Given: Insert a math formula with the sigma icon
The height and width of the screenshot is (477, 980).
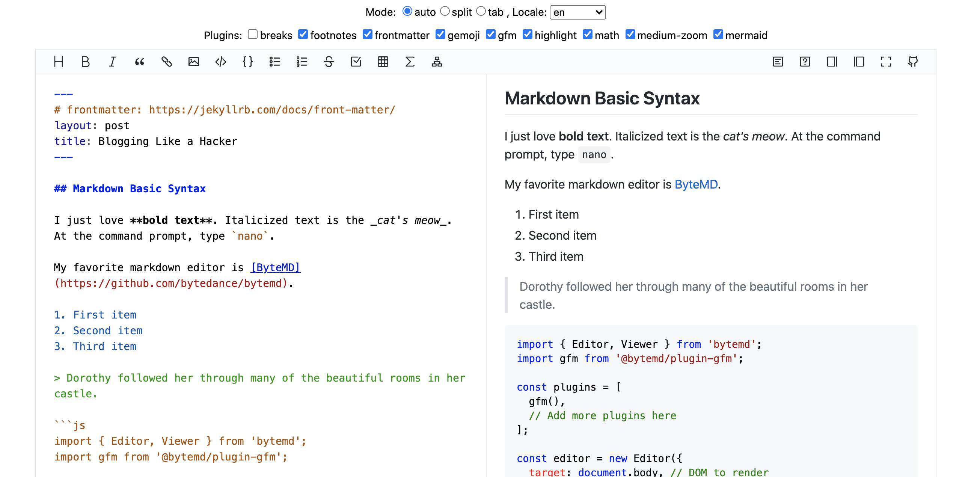Looking at the screenshot, I should pos(410,62).
